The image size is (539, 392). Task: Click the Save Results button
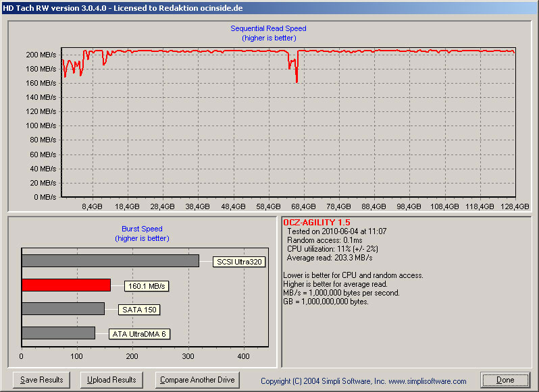click(41, 380)
